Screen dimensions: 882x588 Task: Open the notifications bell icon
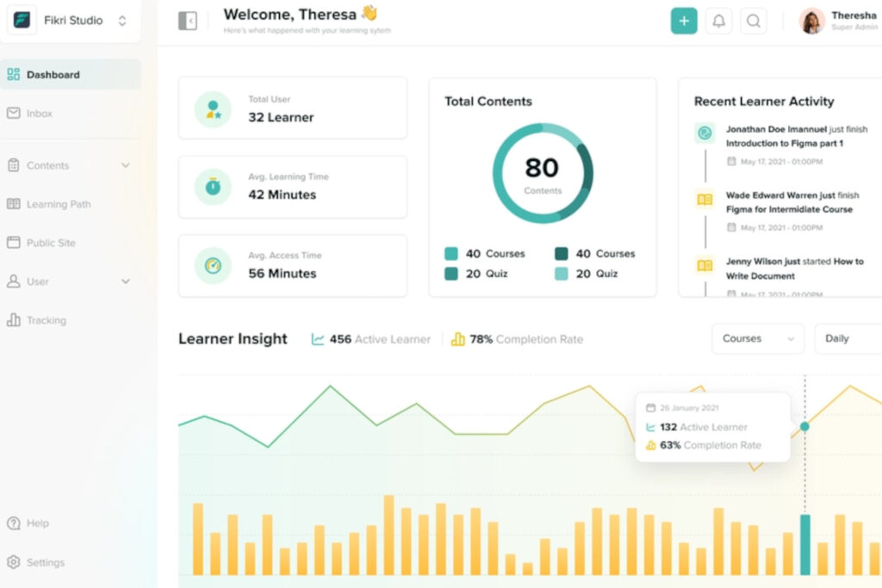click(718, 22)
